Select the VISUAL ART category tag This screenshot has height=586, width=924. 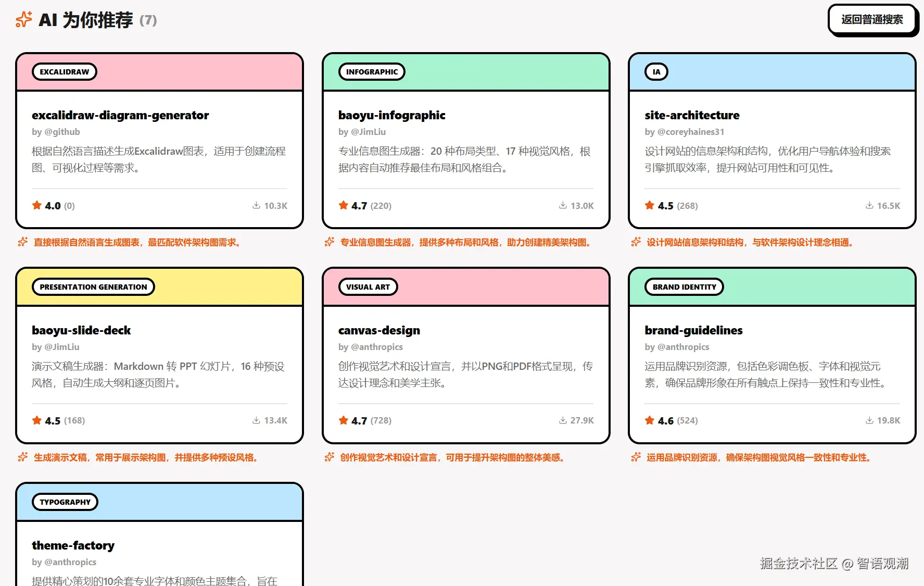pos(368,287)
